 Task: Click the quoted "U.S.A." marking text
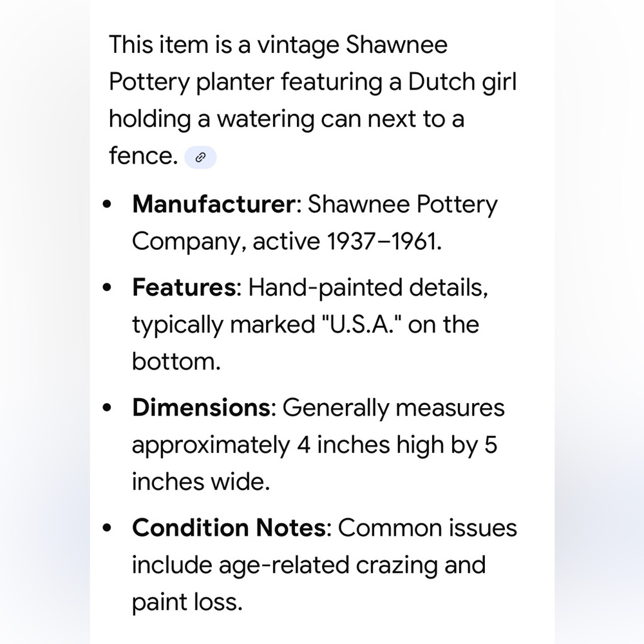pos(360,325)
